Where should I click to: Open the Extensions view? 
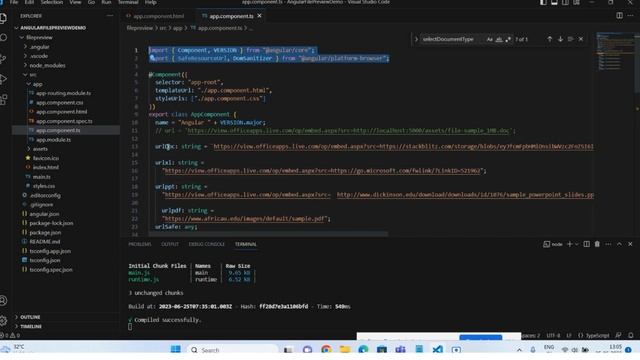3,99
